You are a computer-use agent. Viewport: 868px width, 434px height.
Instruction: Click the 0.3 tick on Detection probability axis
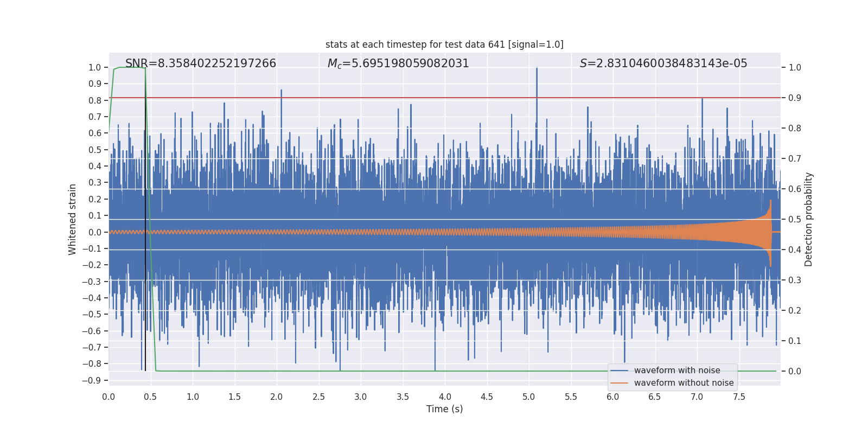795,280
